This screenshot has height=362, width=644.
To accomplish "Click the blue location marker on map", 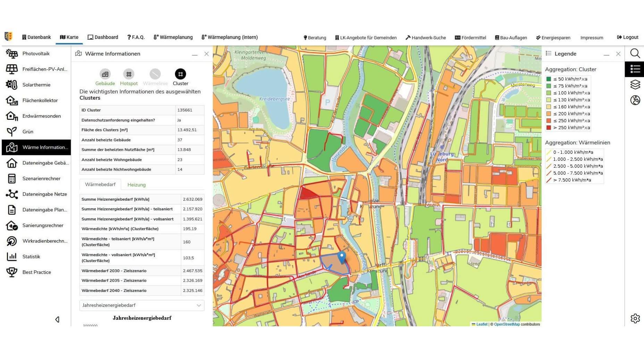I will [x=342, y=257].
